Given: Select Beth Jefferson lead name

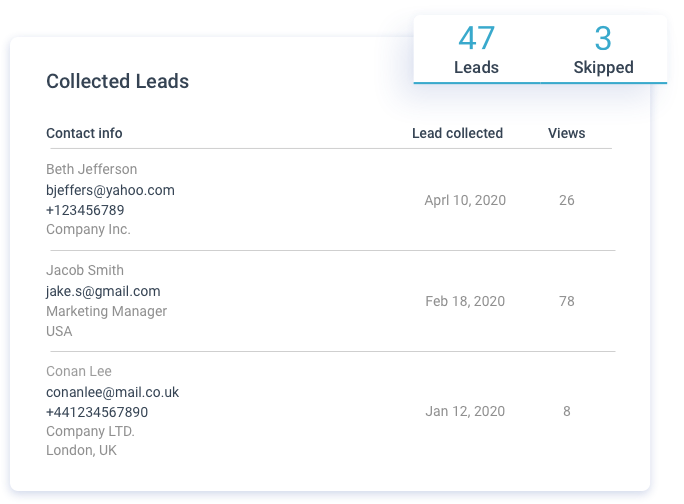Looking at the screenshot, I should (x=92, y=169).
